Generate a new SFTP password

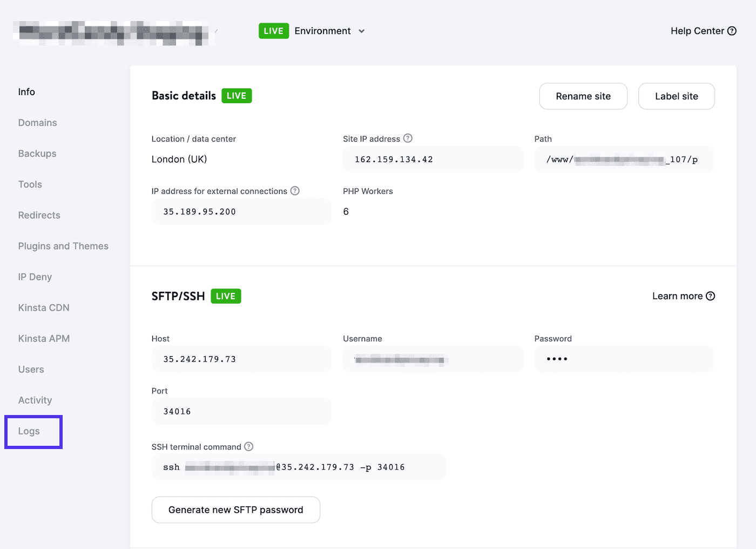pos(235,510)
